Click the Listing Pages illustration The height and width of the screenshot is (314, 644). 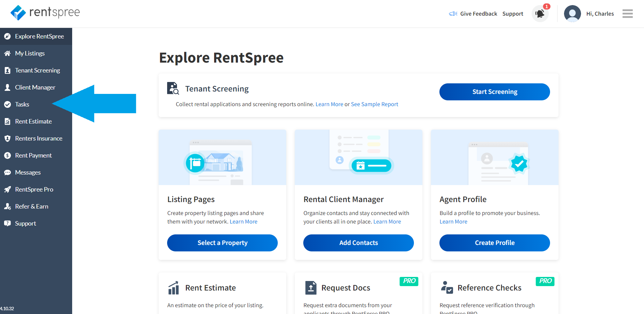[222, 157]
